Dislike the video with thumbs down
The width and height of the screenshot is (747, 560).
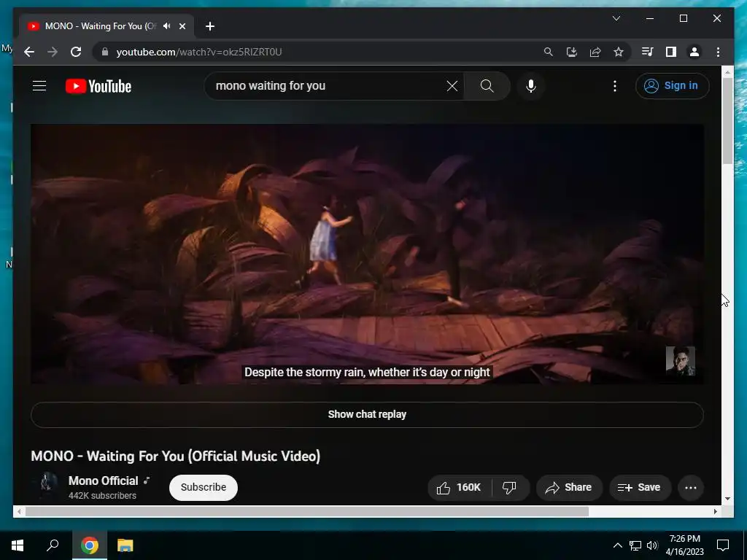510,487
